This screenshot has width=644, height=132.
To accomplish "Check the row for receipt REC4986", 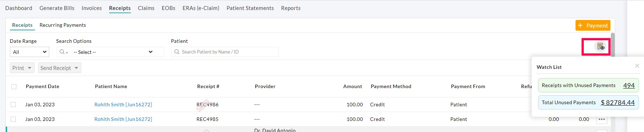I will (13, 105).
